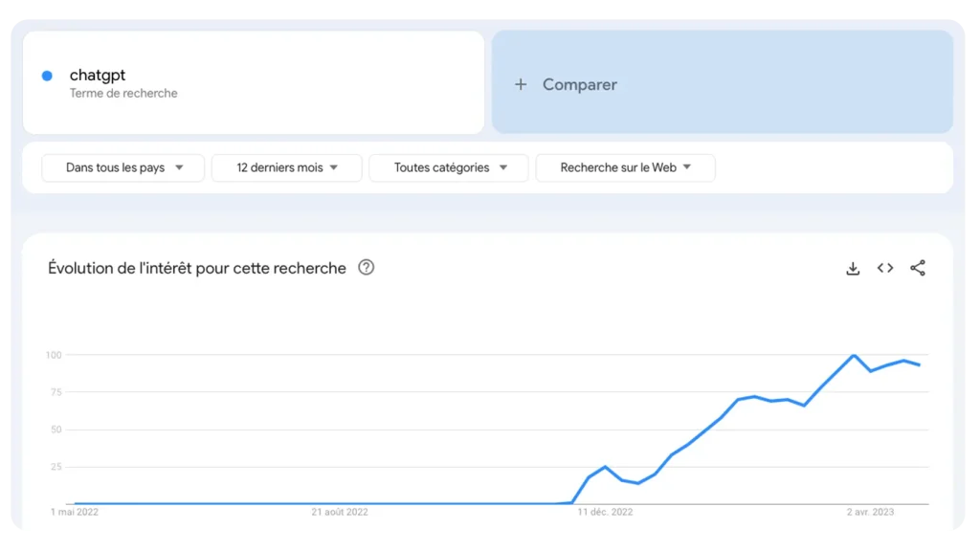Open the embed code icon
Screen dimensions: 980x551
coord(884,268)
